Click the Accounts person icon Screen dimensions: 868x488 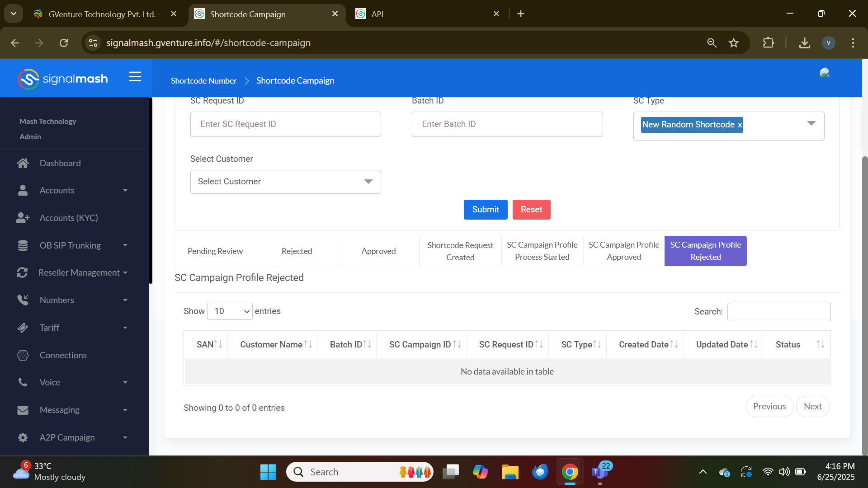(23, 190)
